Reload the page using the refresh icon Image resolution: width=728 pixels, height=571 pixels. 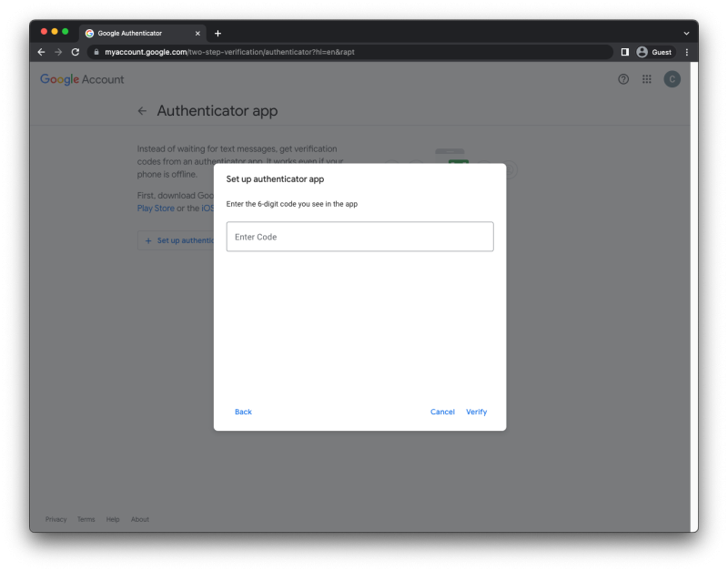coord(75,52)
